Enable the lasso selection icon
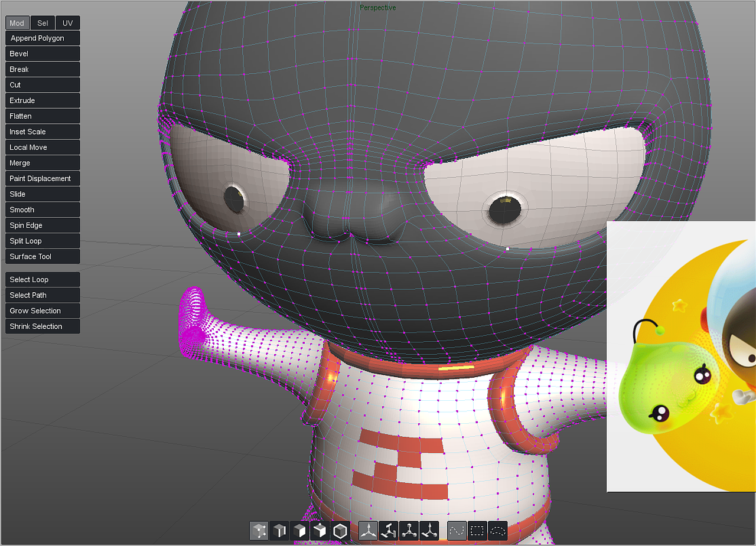Viewport: 756px width, 546px height. point(497,531)
